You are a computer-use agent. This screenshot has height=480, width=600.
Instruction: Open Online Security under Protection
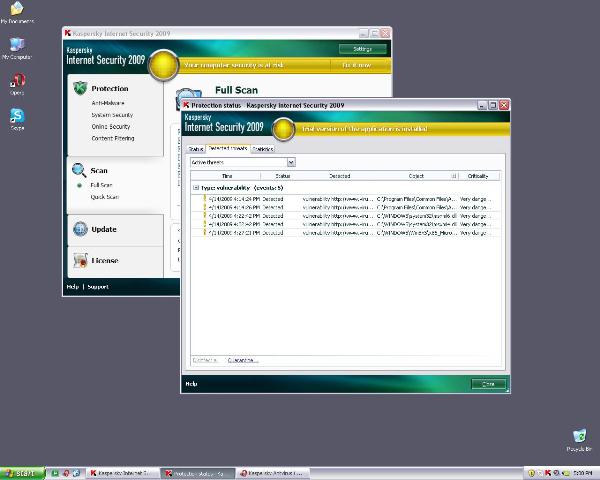click(x=111, y=127)
